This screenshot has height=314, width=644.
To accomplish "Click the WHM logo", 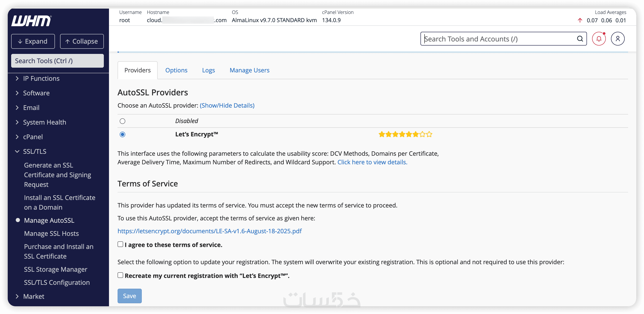I will tap(31, 21).
